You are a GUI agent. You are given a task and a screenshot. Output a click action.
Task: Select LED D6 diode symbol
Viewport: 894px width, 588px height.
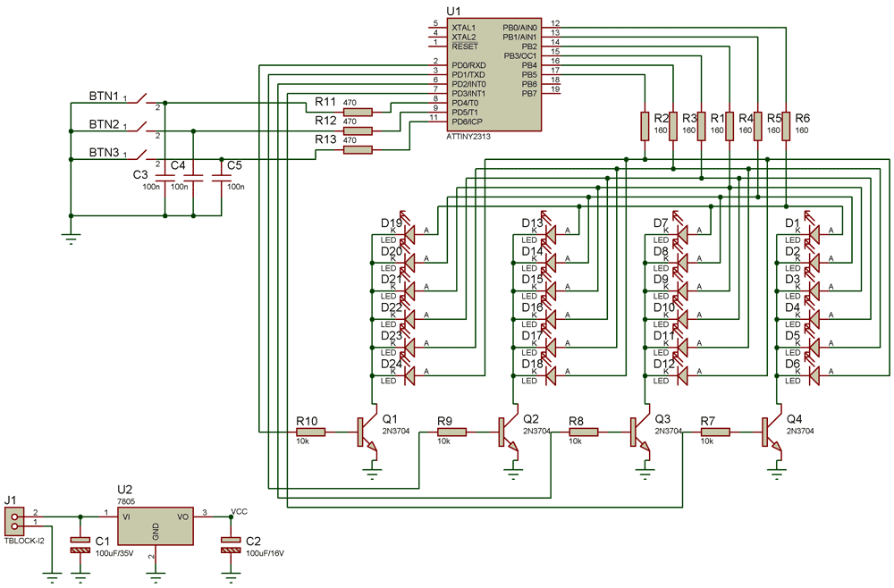[813, 374]
